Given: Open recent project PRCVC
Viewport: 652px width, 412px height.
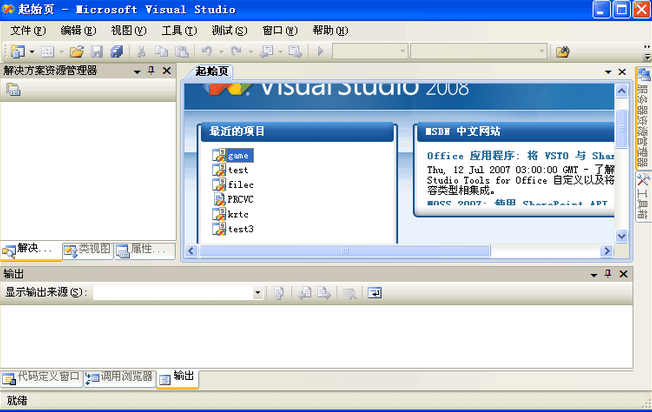Looking at the screenshot, I should [233, 200].
